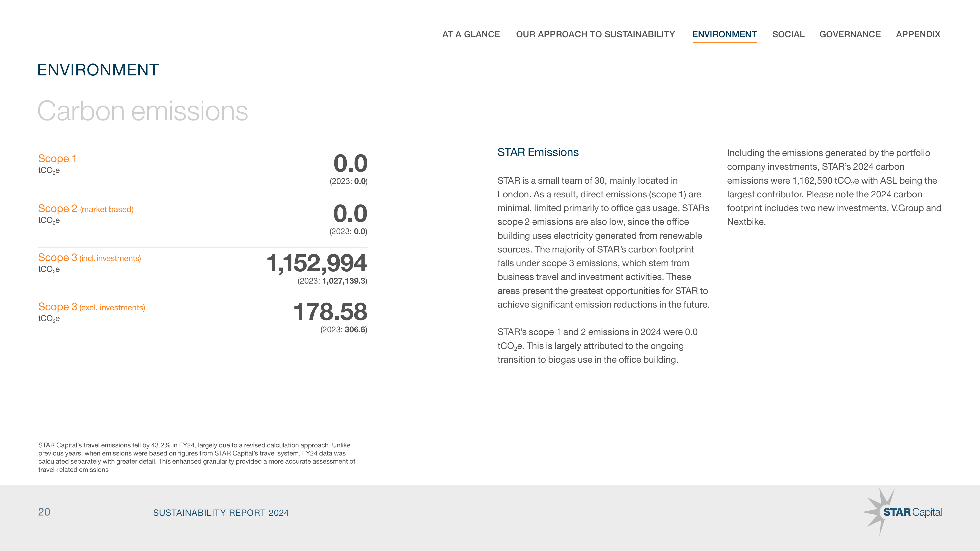
Task: Select the (2023: 306.6) comparison figure
Action: click(x=343, y=330)
